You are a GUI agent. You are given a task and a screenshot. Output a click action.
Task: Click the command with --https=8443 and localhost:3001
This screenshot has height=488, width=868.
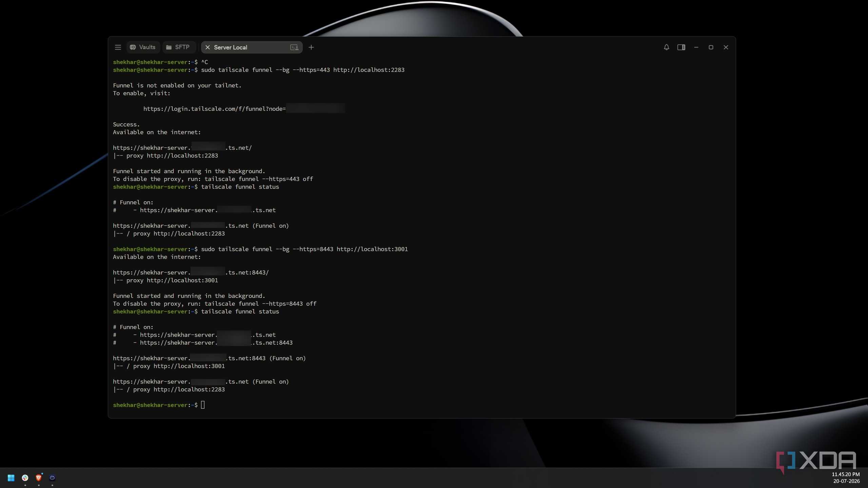coord(304,249)
